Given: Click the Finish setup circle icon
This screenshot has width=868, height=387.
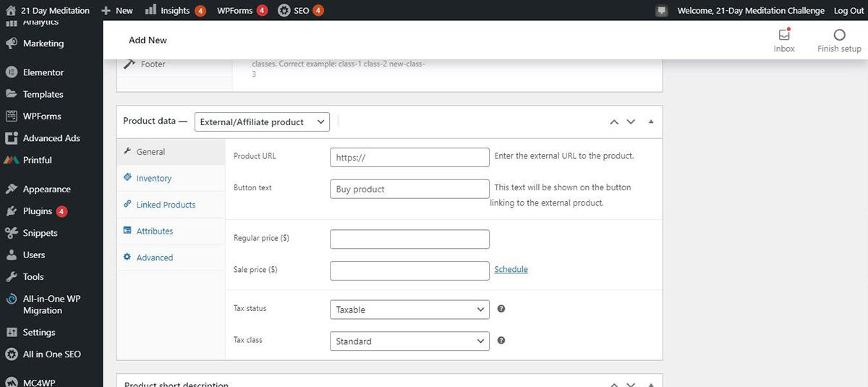Looking at the screenshot, I should [x=839, y=35].
